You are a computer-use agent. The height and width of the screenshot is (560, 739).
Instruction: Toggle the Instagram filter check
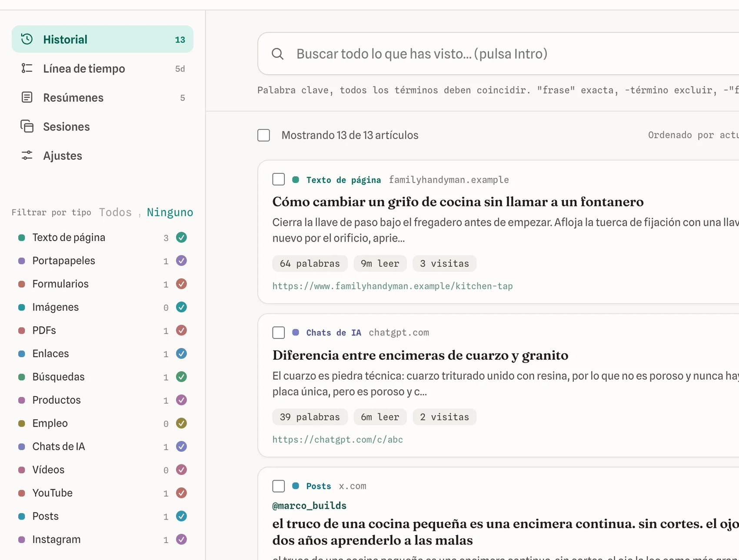(x=181, y=539)
